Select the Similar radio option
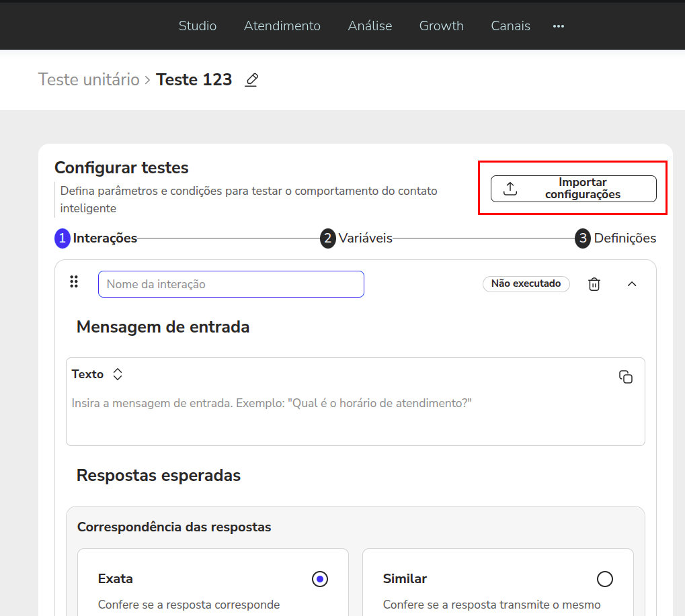This screenshot has height=616, width=685. pos(605,579)
